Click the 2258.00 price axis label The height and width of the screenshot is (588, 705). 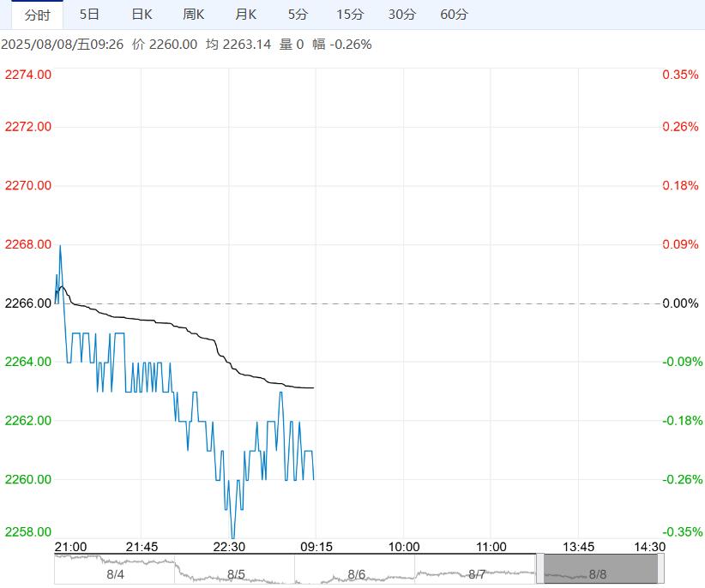(x=28, y=531)
